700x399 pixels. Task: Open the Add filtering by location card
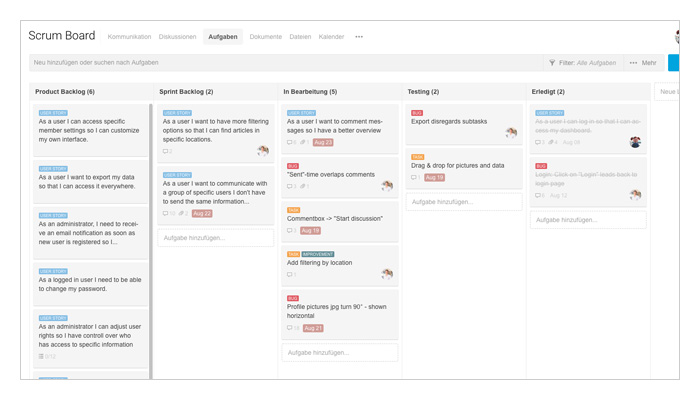click(x=340, y=266)
